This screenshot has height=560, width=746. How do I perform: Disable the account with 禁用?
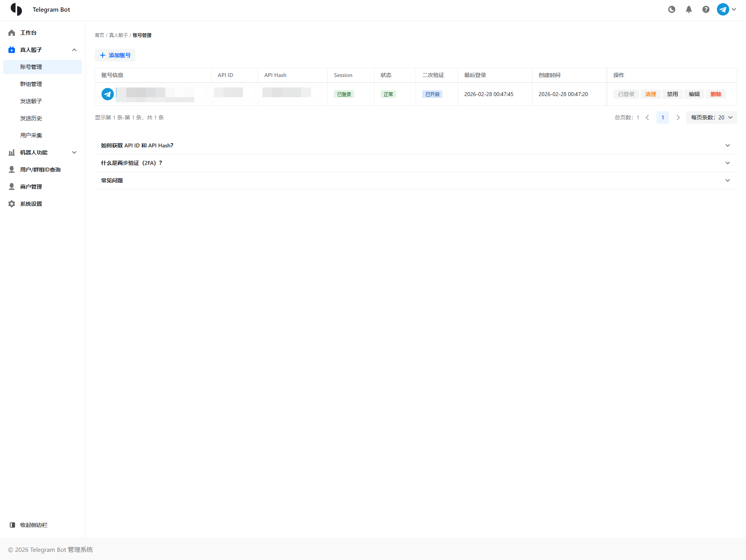672,94
